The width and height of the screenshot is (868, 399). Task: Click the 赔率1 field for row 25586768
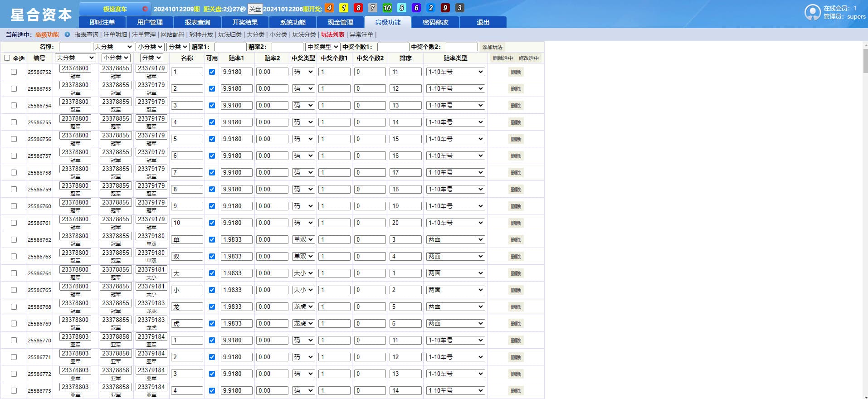coord(236,307)
